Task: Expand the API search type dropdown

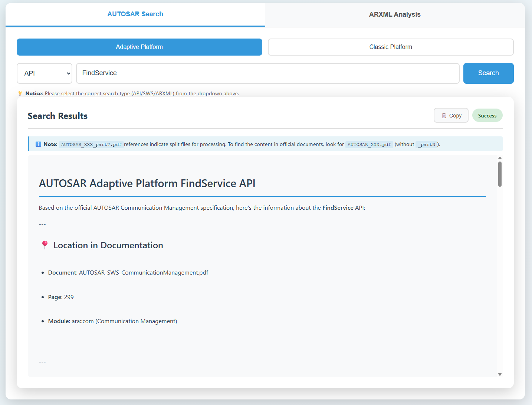Action: point(45,73)
